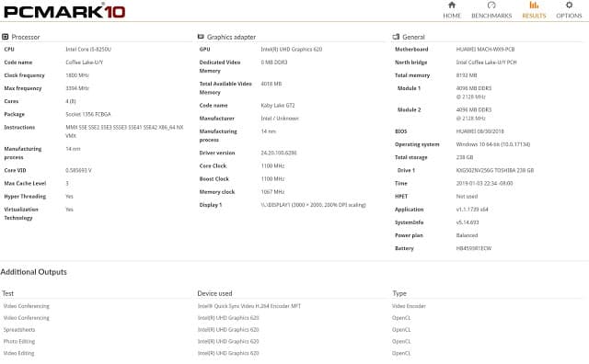Select the Total storage GB value
Screen dimensions: 589x364
coord(465,157)
